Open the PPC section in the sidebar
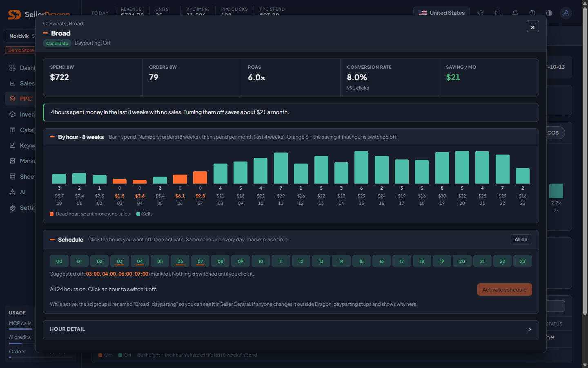Screen dimensions: 588x368 pos(20,99)
